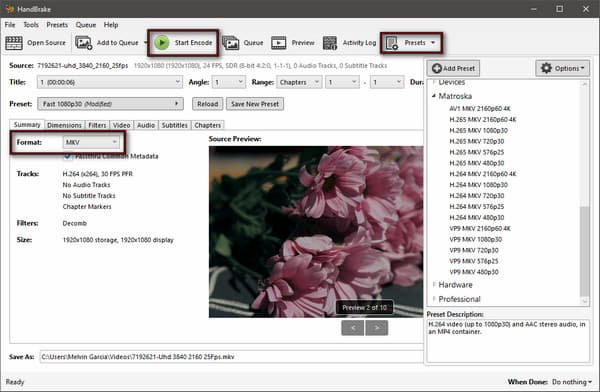Select VP9 MKV 720p30 preset
The height and width of the screenshot is (392, 600).
474,250
